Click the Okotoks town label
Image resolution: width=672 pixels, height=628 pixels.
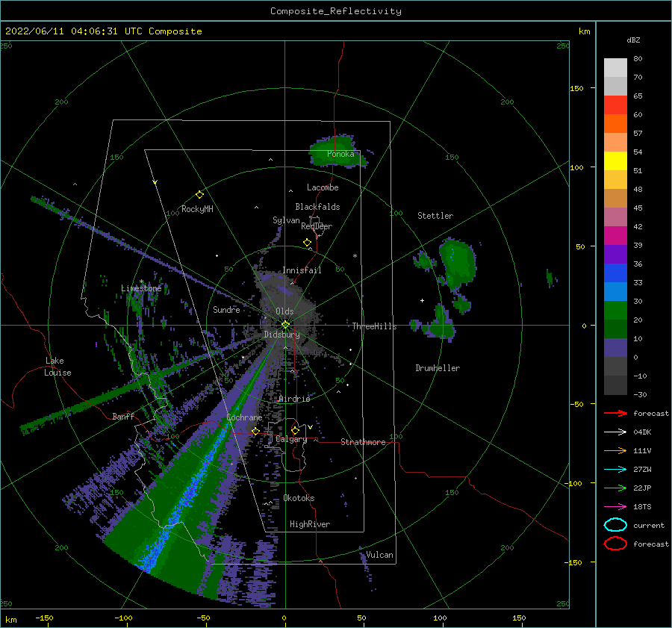[x=299, y=498]
